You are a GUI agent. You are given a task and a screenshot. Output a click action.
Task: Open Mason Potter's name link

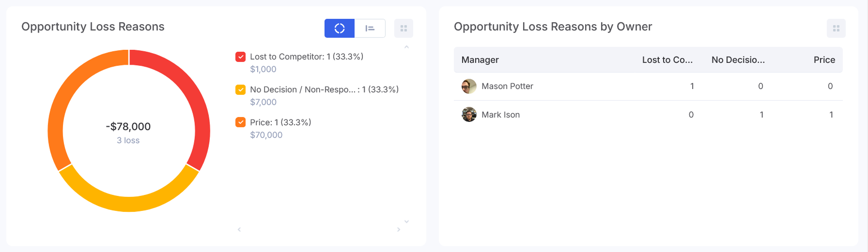pyautogui.click(x=507, y=86)
